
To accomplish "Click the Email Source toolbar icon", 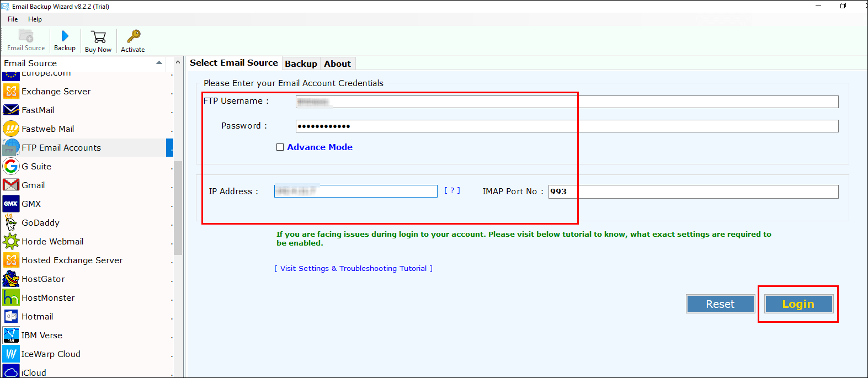I will 26,36.
